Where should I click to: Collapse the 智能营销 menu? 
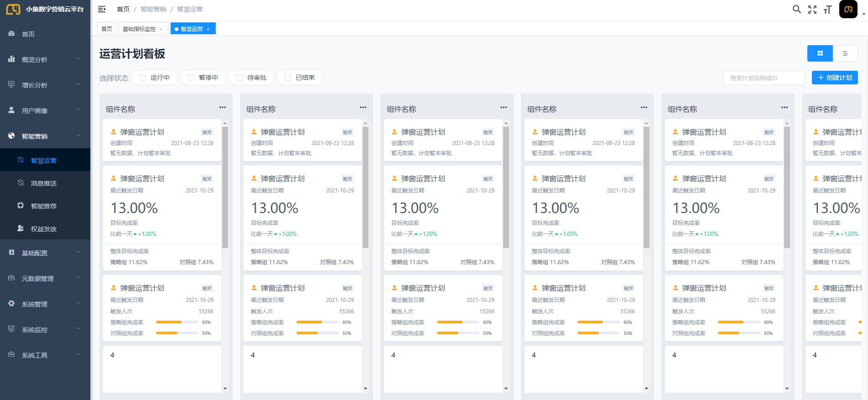[78, 135]
